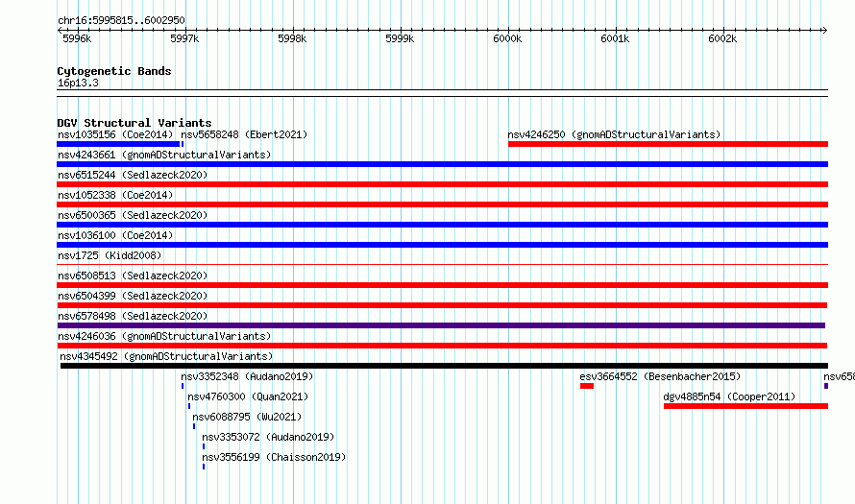Click the blue mark under nsv6088795
Image resolution: width=855 pixels, height=504 pixels.
pos(194,426)
